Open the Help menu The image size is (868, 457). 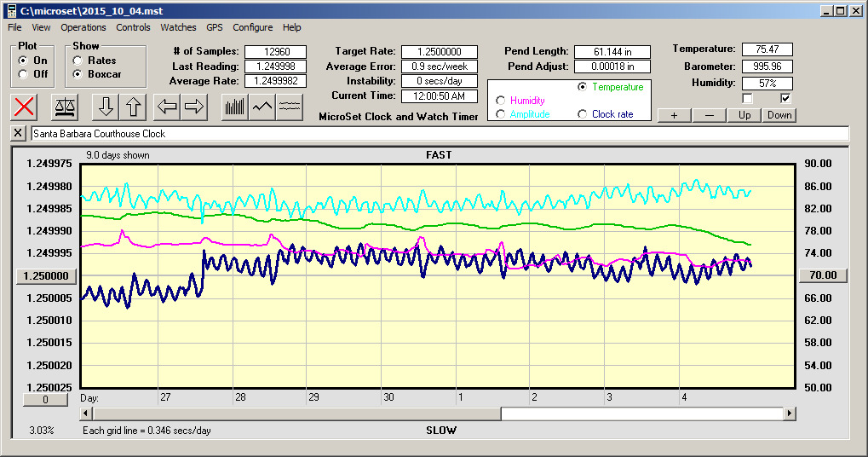[x=291, y=27]
